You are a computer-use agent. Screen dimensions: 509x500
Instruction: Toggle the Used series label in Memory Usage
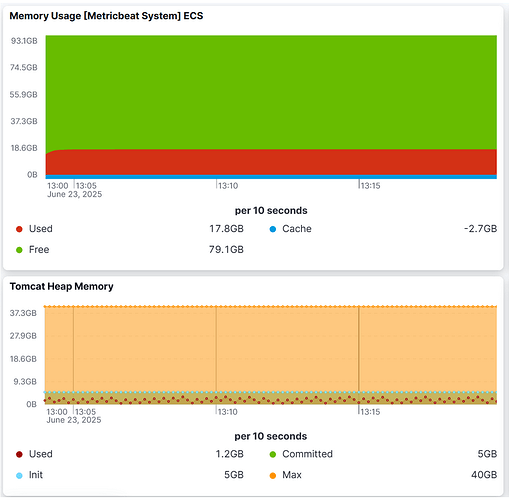(41, 229)
